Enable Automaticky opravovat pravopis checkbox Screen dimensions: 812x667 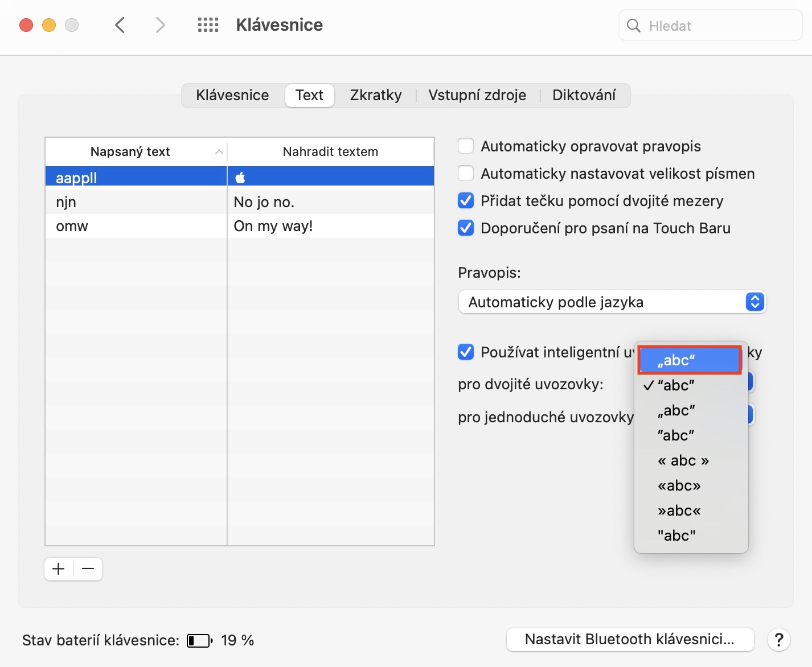pyautogui.click(x=466, y=146)
